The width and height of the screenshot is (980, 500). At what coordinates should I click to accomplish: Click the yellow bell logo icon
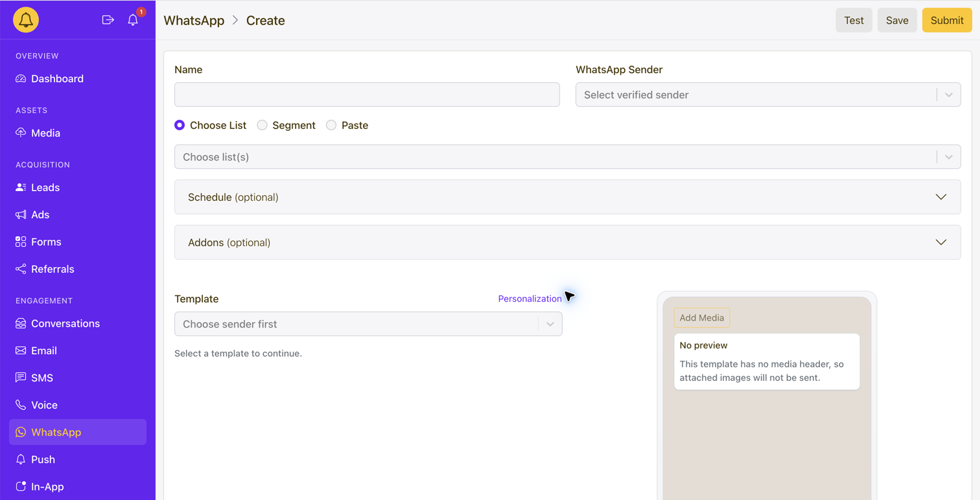(26, 20)
